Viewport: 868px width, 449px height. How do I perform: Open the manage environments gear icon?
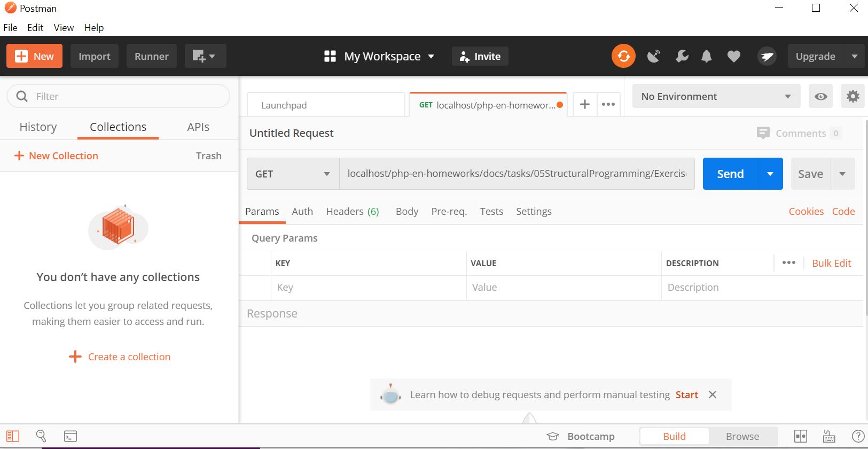click(853, 96)
